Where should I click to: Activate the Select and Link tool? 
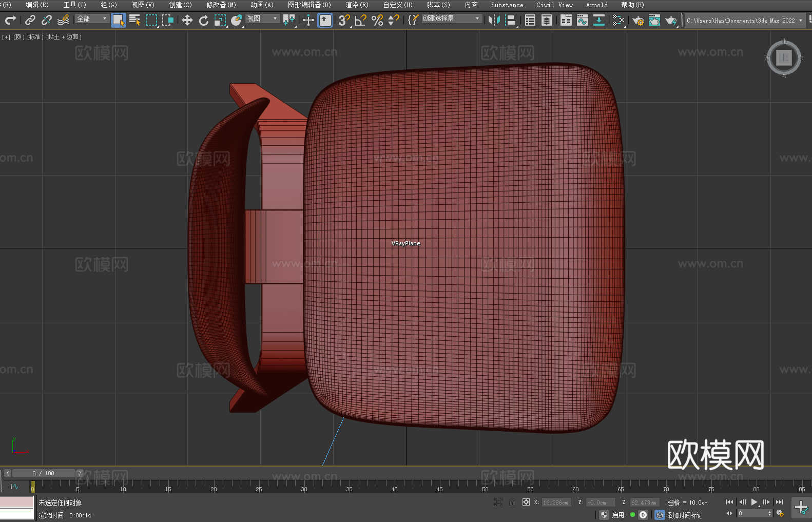pyautogui.click(x=30, y=20)
